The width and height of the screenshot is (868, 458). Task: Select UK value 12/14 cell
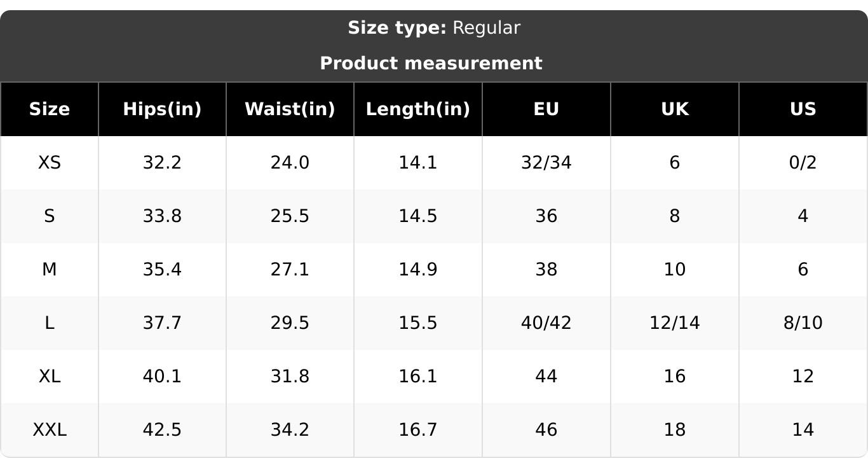click(x=675, y=323)
